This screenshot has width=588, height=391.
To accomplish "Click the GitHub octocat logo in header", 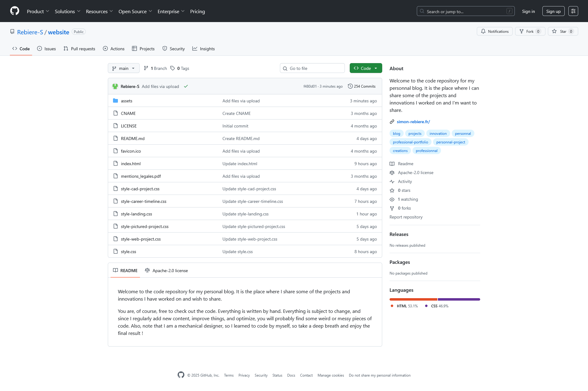I will pyautogui.click(x=15, y=11).
